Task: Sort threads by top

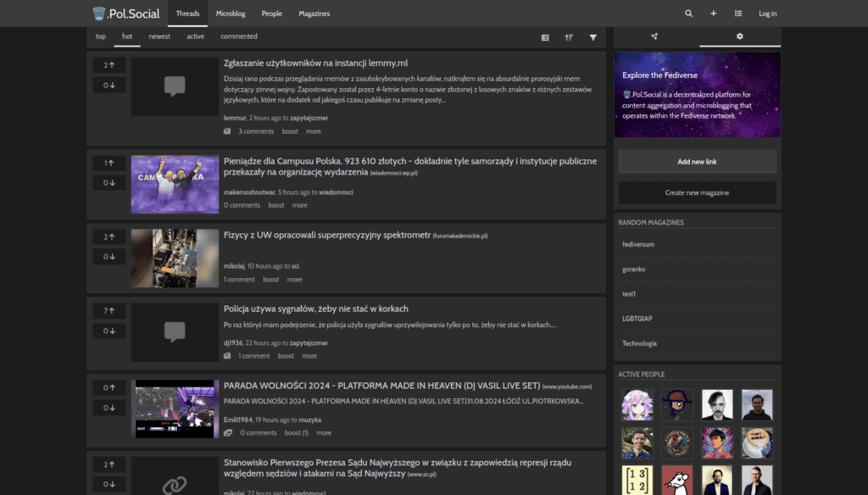Action: point(101,36)
